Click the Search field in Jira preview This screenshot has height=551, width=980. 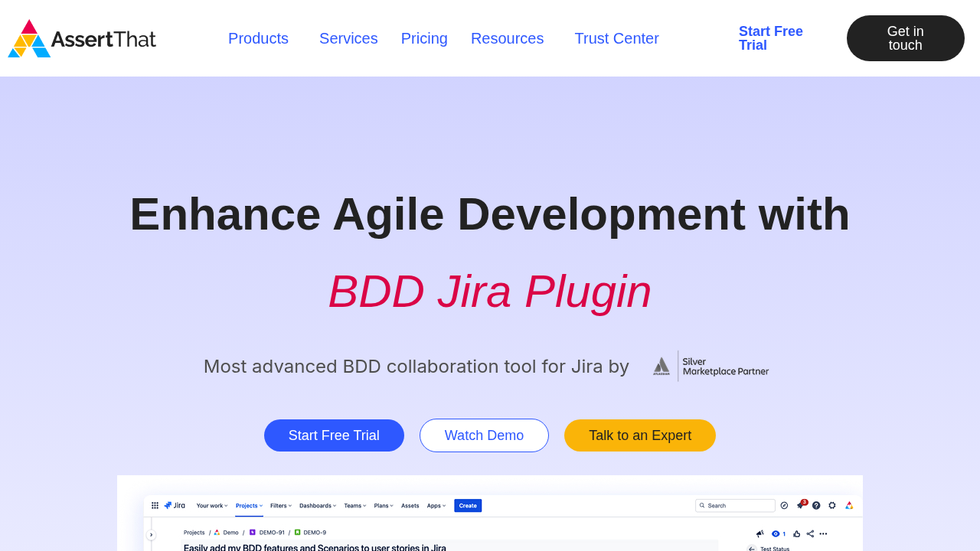coord(735,505)
